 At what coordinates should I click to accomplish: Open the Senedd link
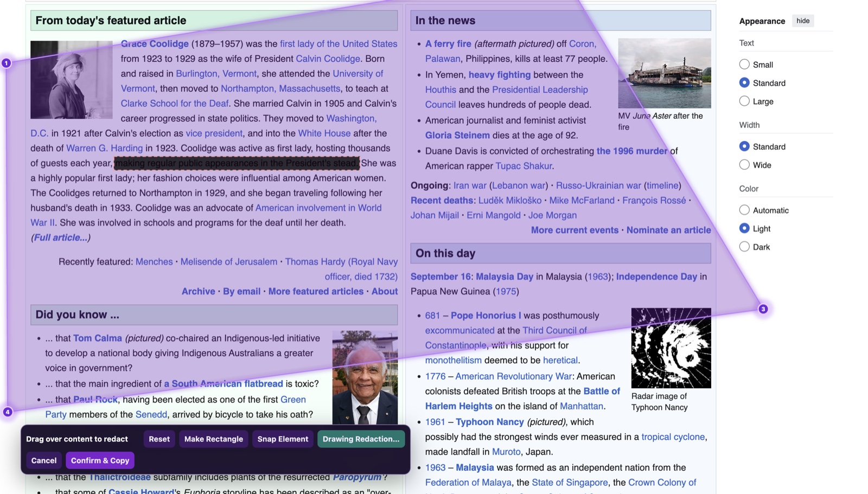[x=151, y=415]
